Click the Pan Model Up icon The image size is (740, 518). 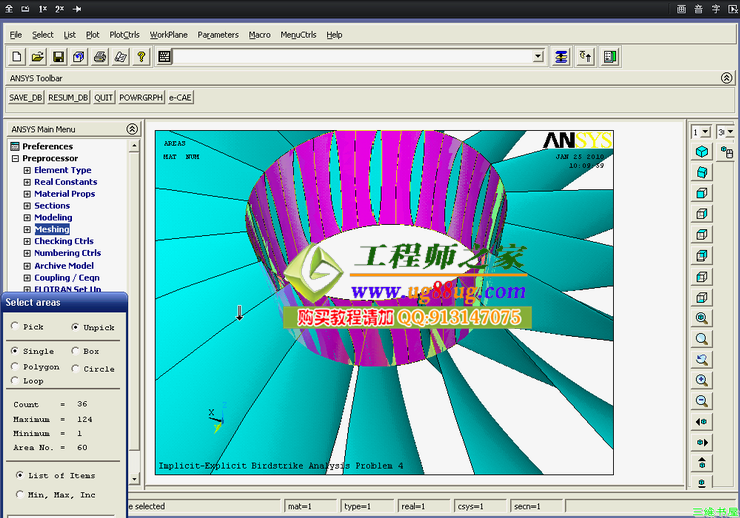pos(702,463)
